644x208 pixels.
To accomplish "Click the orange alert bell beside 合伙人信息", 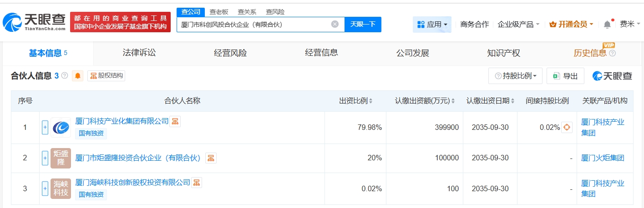I will (x=77, y=76).
